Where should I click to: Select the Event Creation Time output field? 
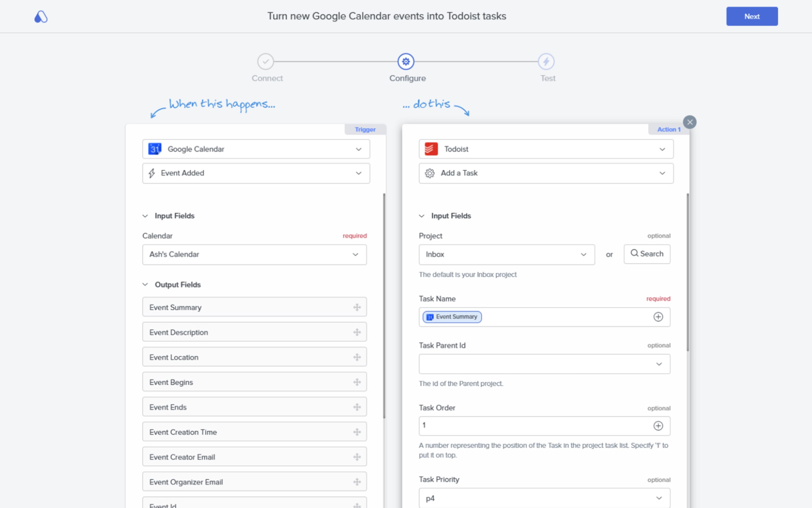click(x=254, y=432)
